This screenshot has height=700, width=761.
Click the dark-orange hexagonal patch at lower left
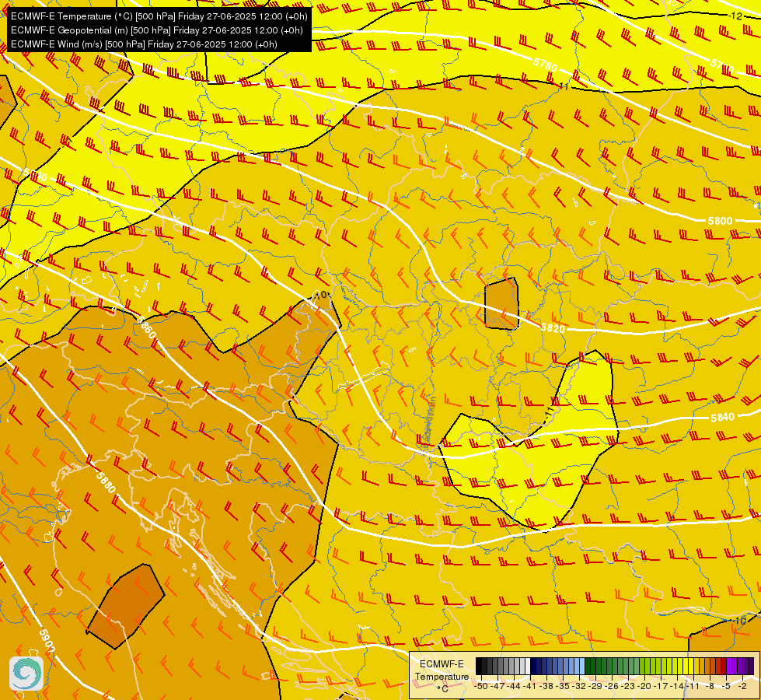[126, 606]
